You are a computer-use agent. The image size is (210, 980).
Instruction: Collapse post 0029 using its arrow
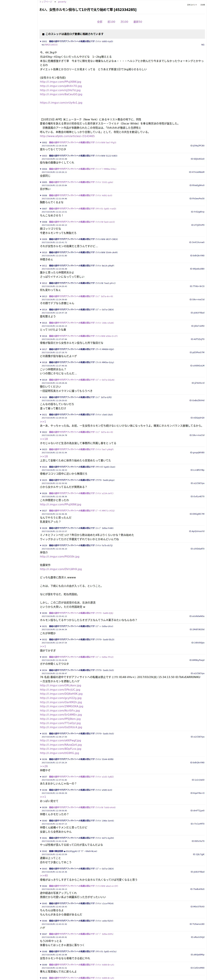click(41, 546)
